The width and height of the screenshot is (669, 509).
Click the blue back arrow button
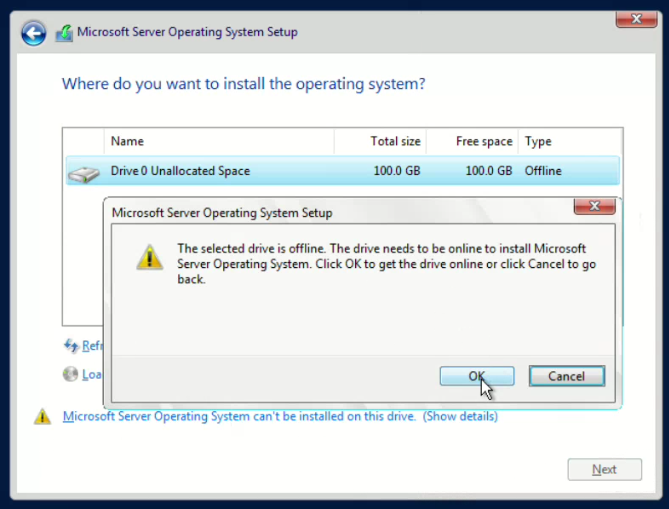point(34,34)
